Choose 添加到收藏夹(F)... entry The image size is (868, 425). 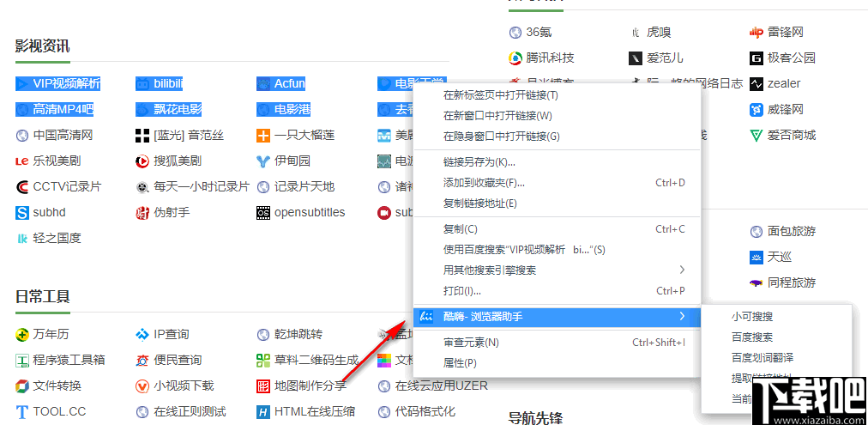557,183
